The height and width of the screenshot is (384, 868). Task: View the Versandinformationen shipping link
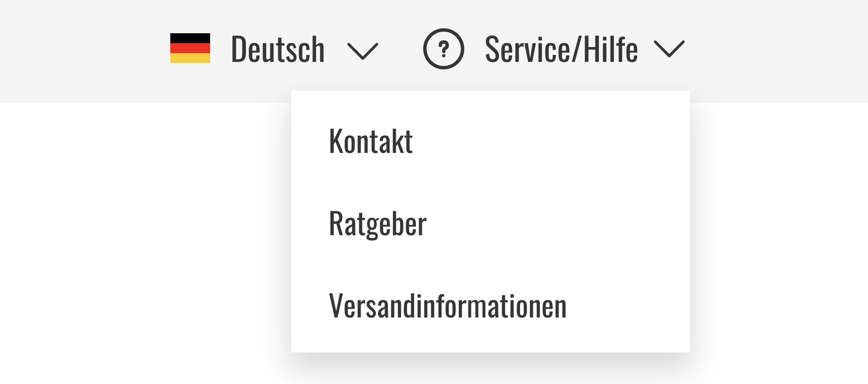[448, 306]
